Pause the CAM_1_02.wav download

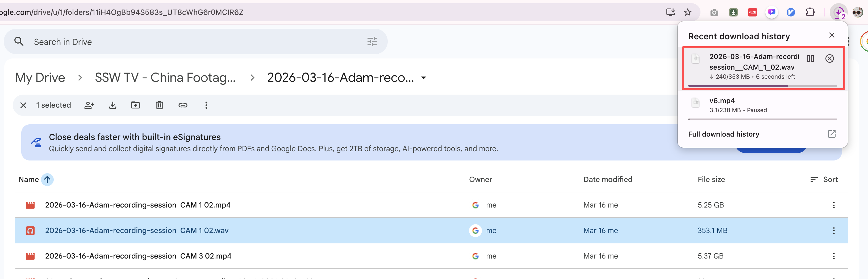click(x=811, y=58)
